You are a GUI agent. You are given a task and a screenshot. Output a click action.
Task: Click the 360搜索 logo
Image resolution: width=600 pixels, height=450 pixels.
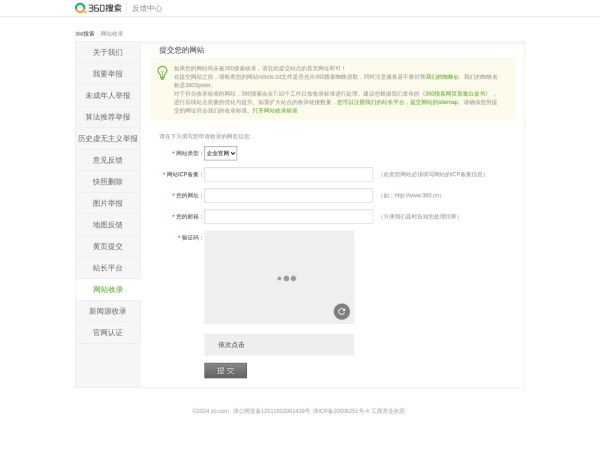pyautogui.click(x=100, y=8)
